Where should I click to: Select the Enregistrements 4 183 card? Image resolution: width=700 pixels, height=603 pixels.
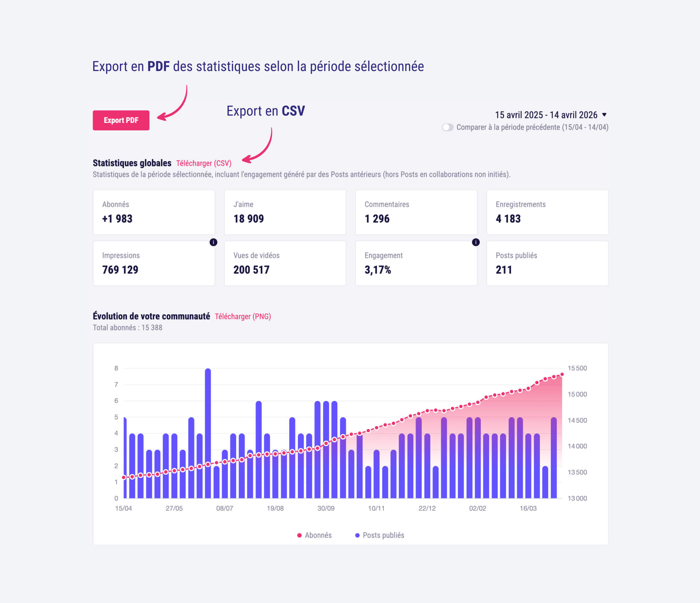[x=547, y=212]
